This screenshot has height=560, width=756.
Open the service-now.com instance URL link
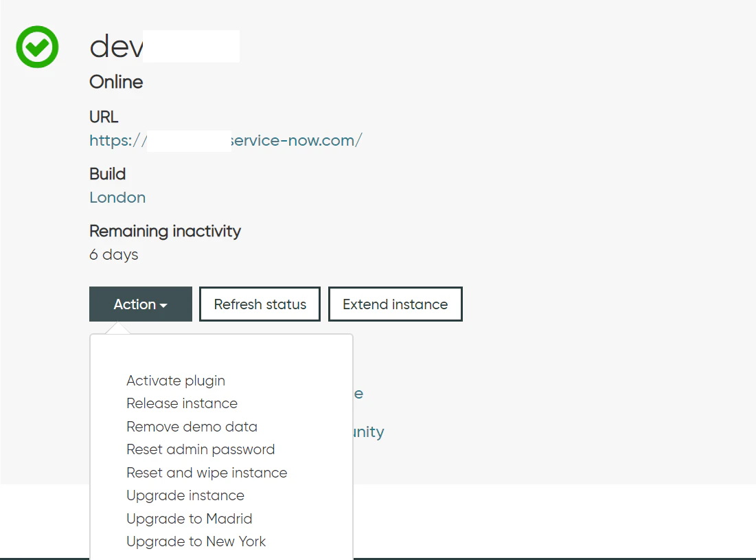click(226, 140)
